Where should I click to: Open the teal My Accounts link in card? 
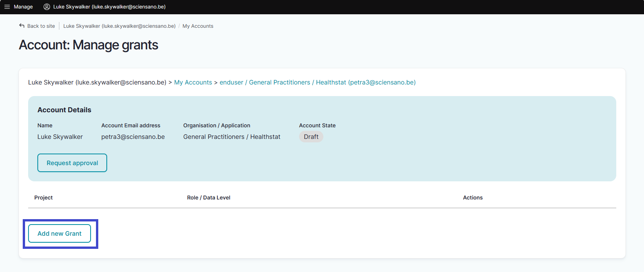click(193, 83)
